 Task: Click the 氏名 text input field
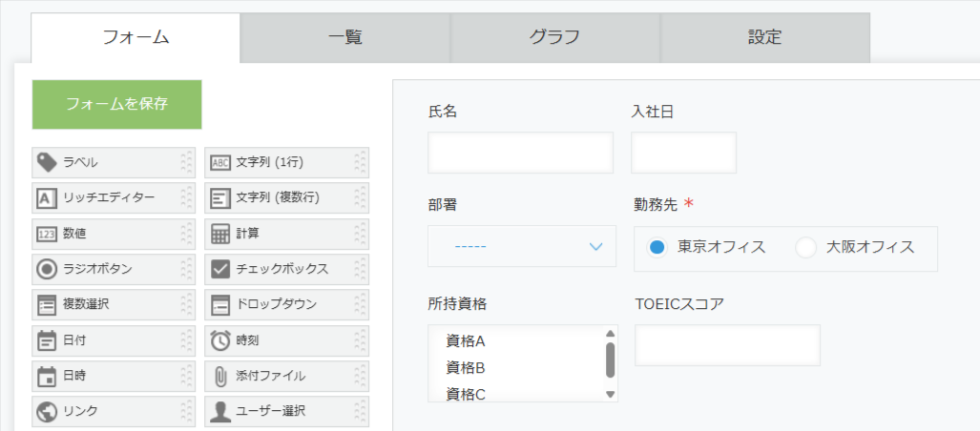point(521,153)
